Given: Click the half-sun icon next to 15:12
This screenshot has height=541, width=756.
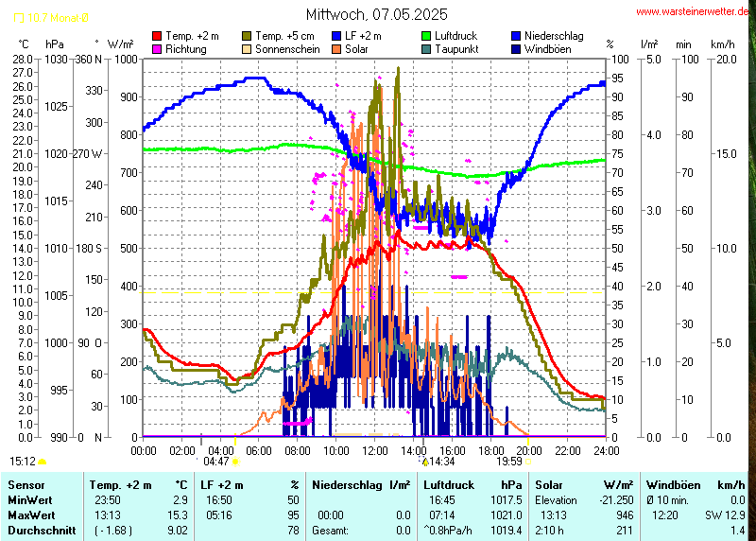Looking at the screenshot, I should pyautogui.click(x=42, y=462).
